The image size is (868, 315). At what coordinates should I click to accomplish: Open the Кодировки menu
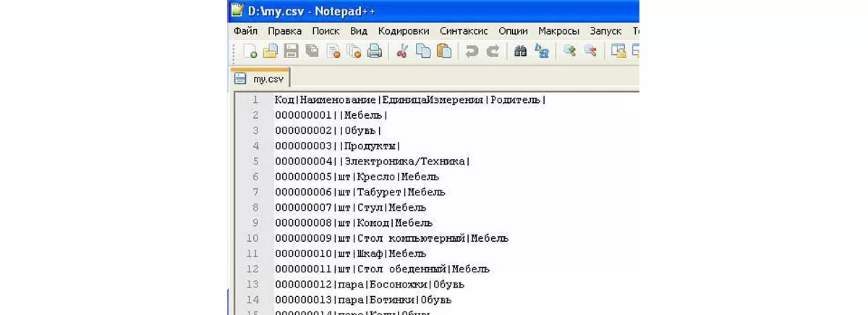point(404,31)
